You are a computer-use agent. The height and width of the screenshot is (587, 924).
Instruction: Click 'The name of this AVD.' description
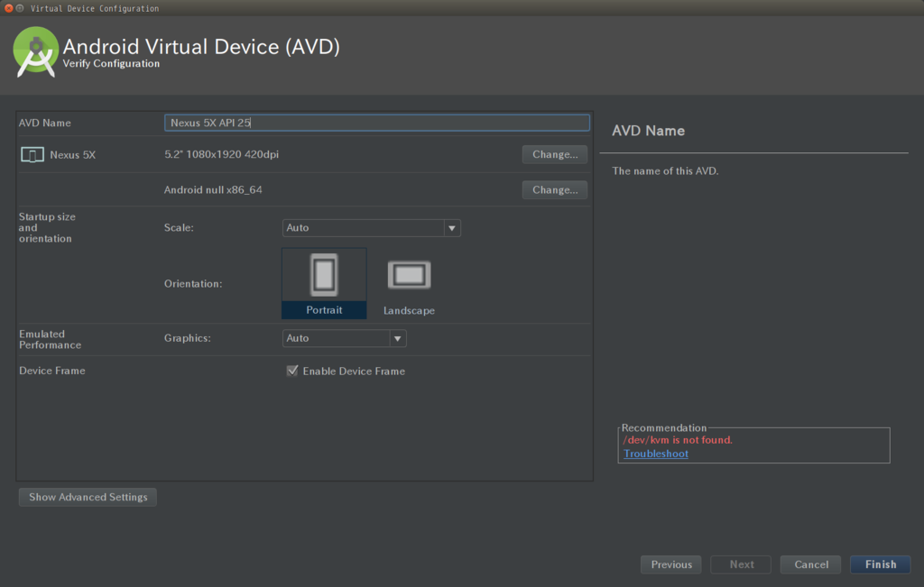[665, 170]
